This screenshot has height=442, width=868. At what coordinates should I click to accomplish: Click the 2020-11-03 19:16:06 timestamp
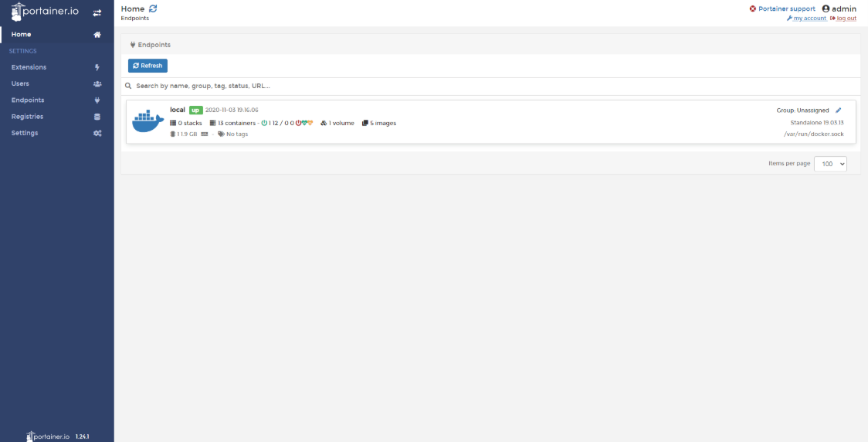pyautogui.click(x=232, y=110)
